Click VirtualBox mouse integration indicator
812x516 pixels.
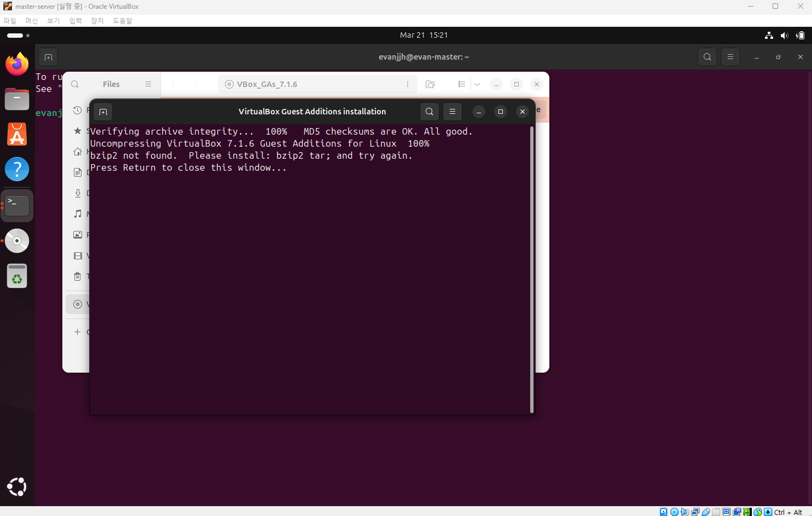758,512
